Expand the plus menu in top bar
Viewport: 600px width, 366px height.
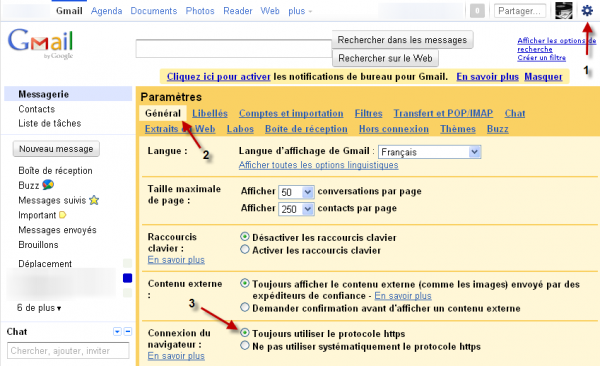300,11
